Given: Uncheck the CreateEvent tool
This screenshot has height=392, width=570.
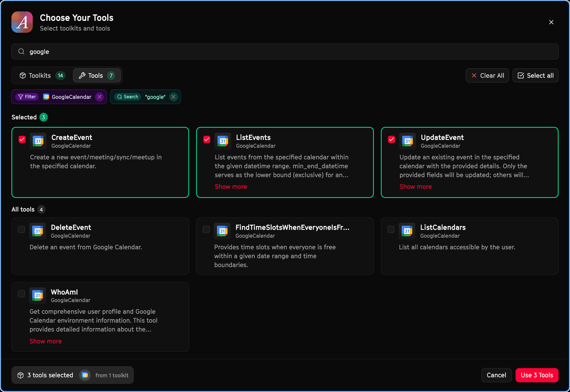Looking at the screenshot, I should coord(22,139).
